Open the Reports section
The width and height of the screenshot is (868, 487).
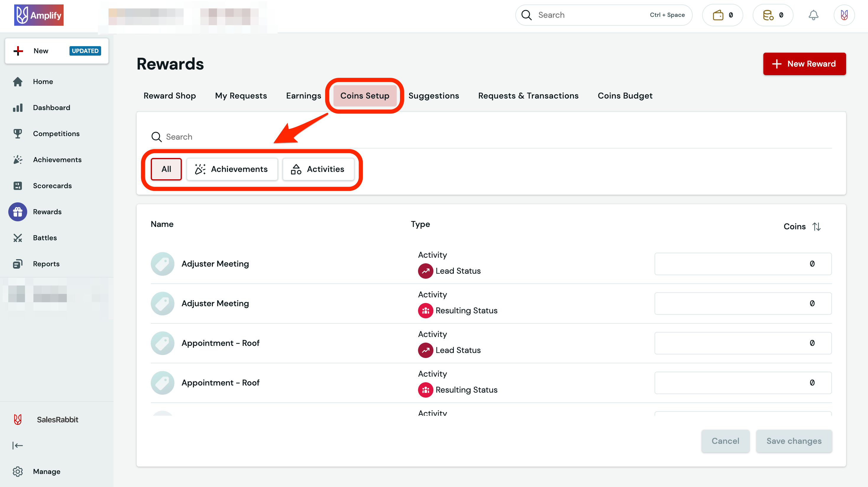coord(46,264)
